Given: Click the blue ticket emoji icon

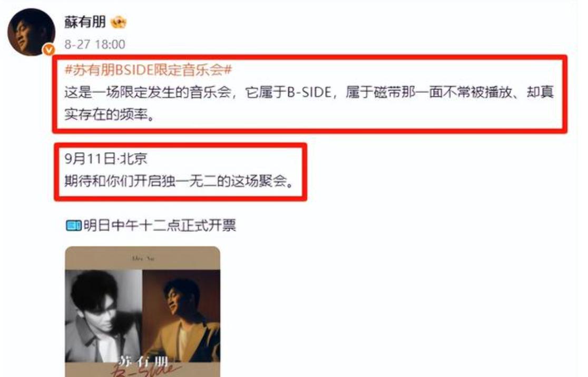Looking at the screenshot, I should point(74,225).
